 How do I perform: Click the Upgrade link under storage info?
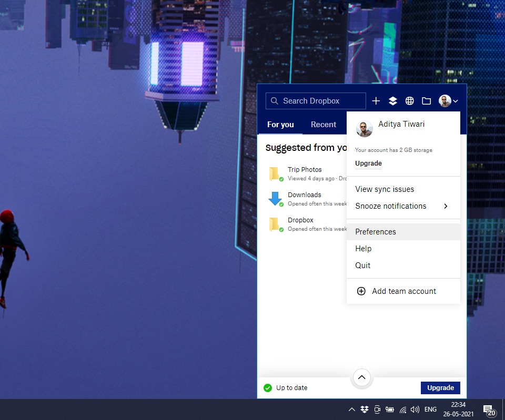click(x=368, y=163)
